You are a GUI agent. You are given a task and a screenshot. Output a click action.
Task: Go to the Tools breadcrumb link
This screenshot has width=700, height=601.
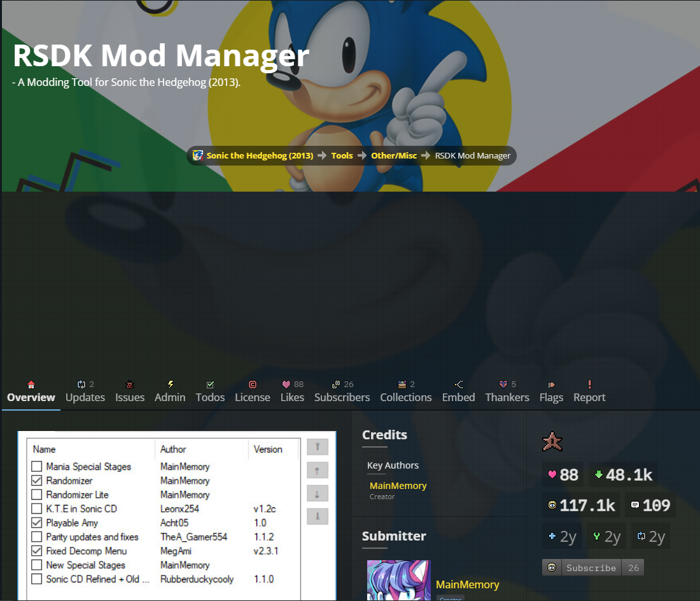(x=342, y=155)
